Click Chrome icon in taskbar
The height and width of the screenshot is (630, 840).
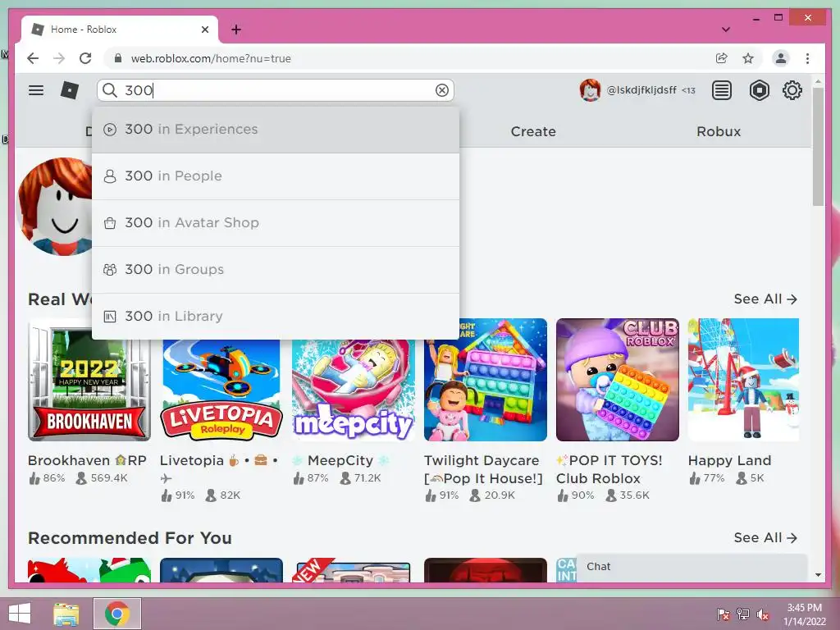[117, 614]
